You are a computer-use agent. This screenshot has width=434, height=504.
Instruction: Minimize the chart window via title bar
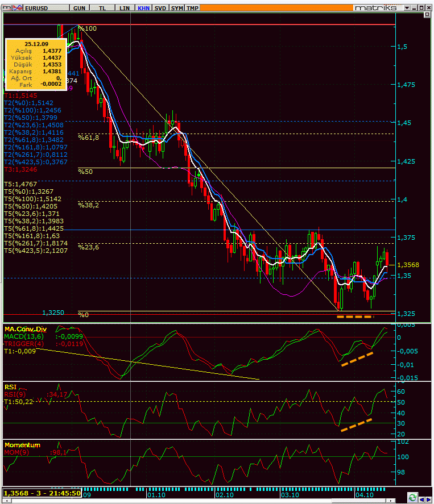point(414,8)
